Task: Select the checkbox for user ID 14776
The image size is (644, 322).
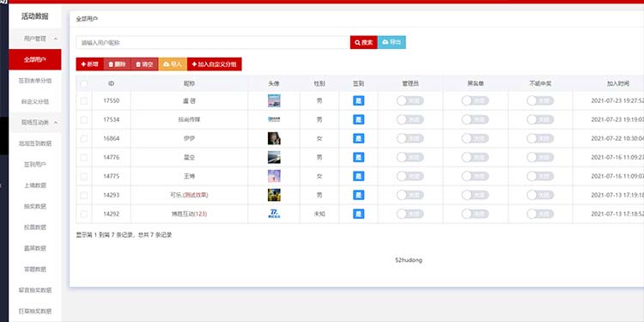Action: coord(84,157)
